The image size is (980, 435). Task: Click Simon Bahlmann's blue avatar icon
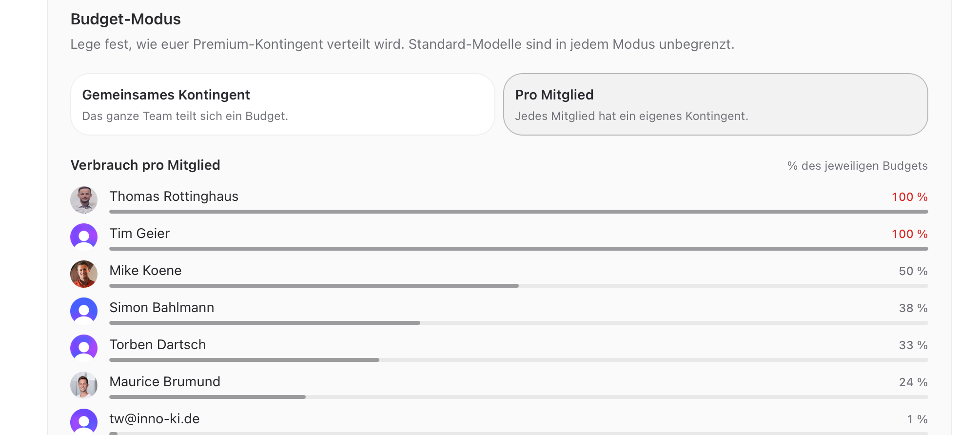tap(84, 311)
